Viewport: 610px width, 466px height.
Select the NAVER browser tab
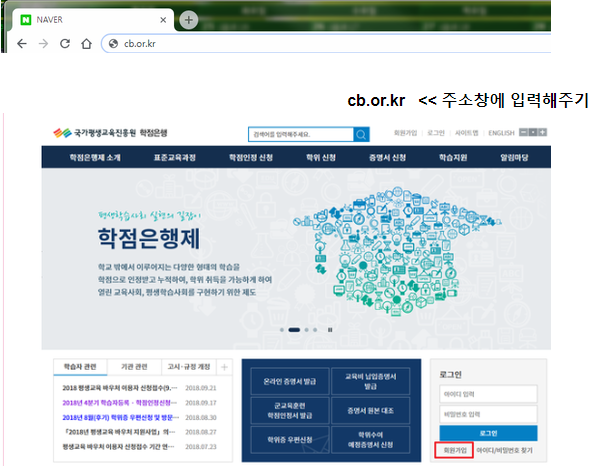click(x=93, y=20)
